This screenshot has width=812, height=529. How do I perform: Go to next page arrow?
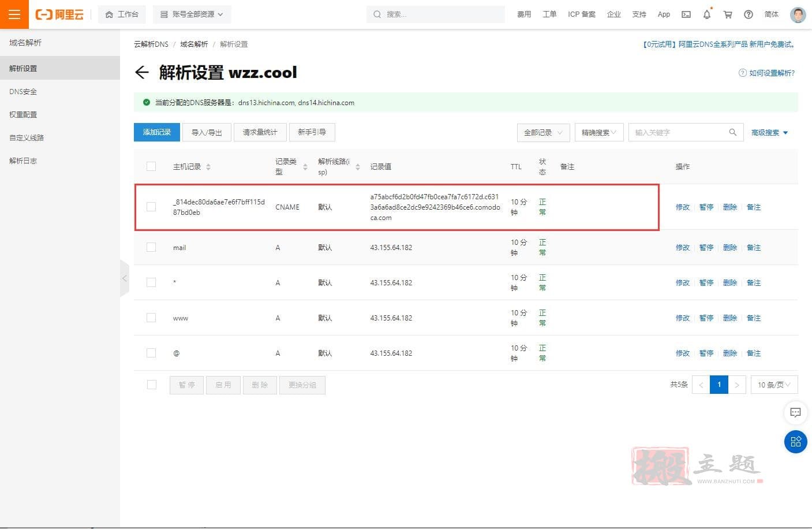(737, 385)
